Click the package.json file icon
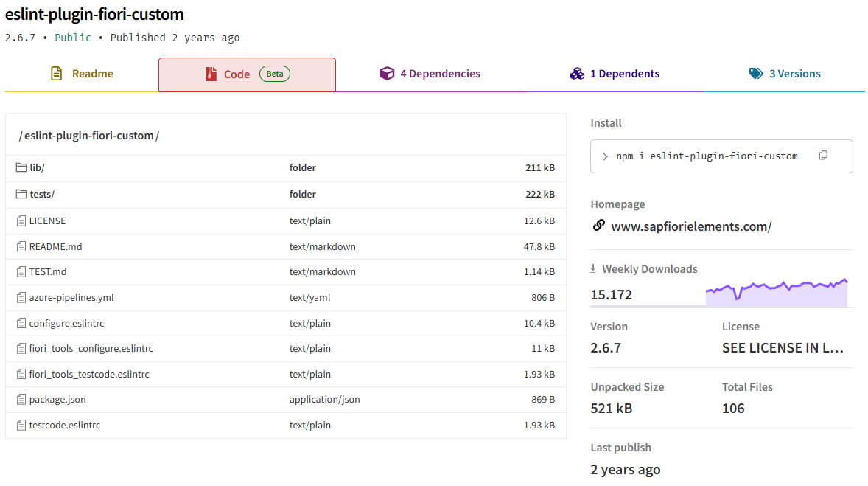 pos(21,400)
